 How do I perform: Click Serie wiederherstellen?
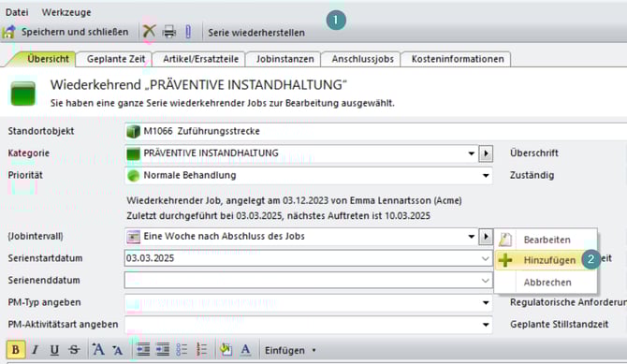[x=256, y=33]
